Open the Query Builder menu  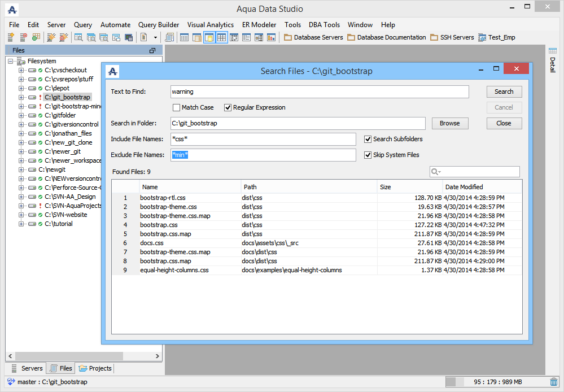click(159, 25)
